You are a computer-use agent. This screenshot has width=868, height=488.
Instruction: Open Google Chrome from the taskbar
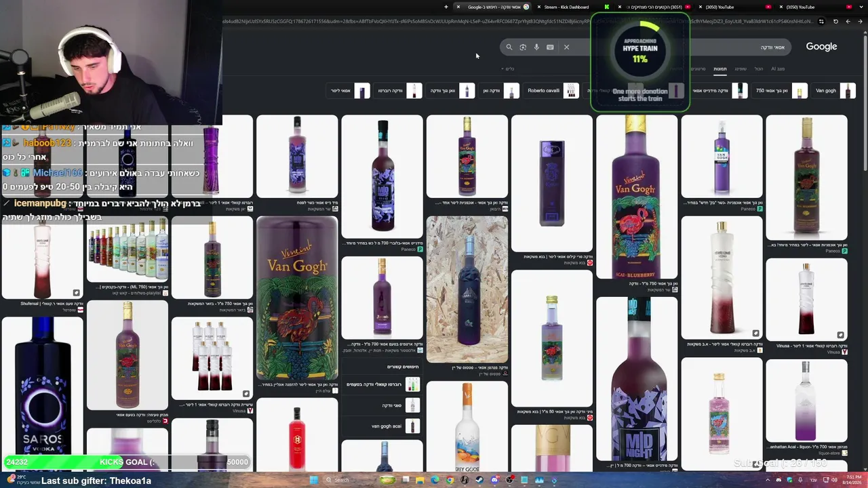point(450,480)
